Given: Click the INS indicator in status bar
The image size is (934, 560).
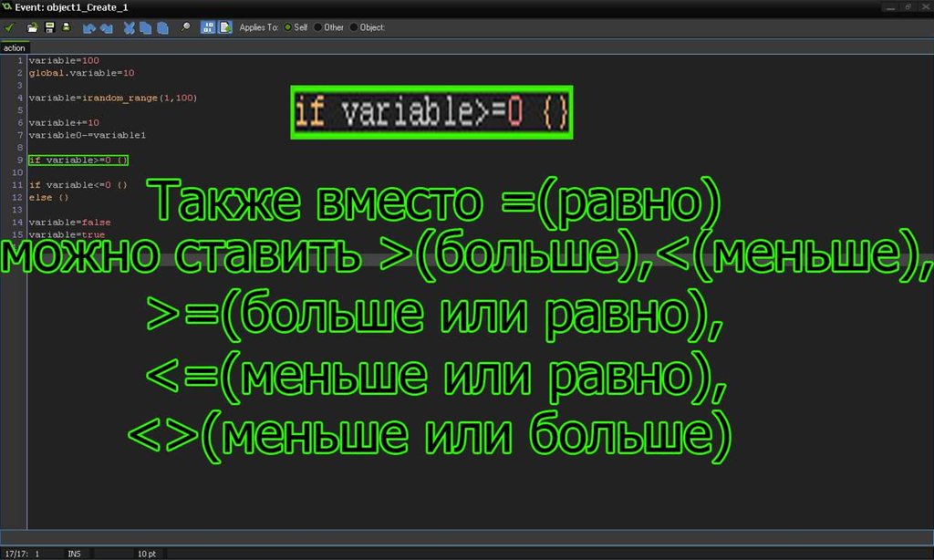Looking at the screenshot, I should pos(74,554).
